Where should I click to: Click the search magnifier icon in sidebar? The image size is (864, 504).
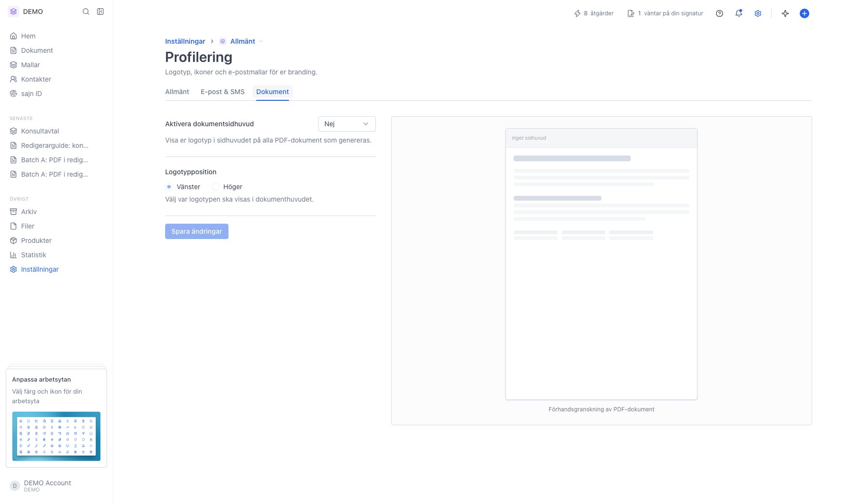coord(86,12)
